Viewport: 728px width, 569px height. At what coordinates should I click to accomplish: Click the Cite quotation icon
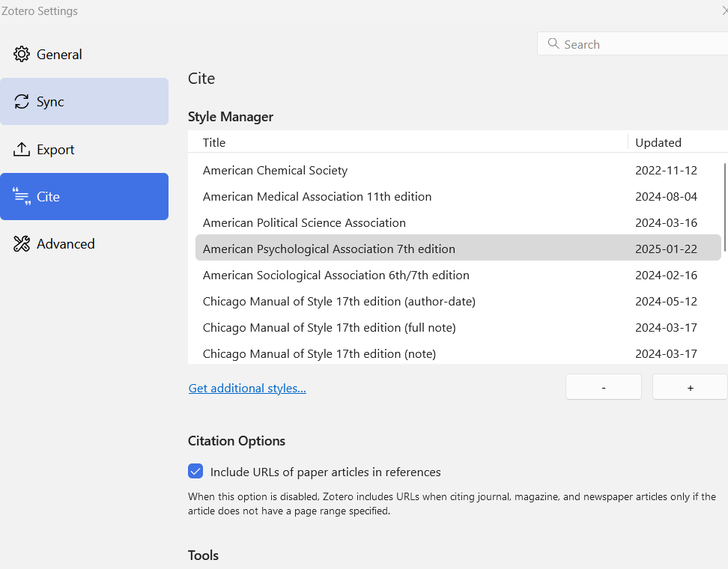coord(22,197)
